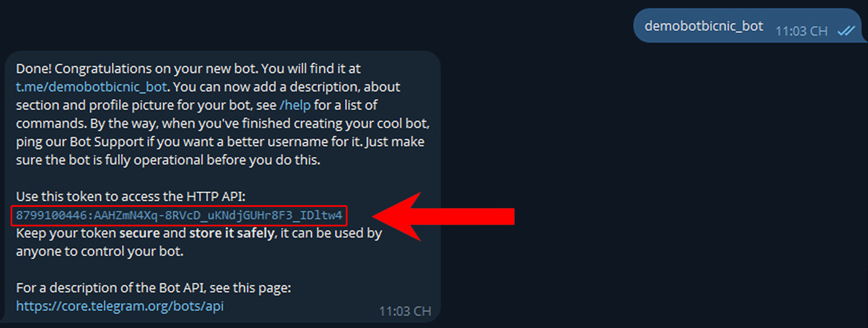
Task: Click the 11:03 CH timestamp on the bot reply
Action: tap(405, 311)
